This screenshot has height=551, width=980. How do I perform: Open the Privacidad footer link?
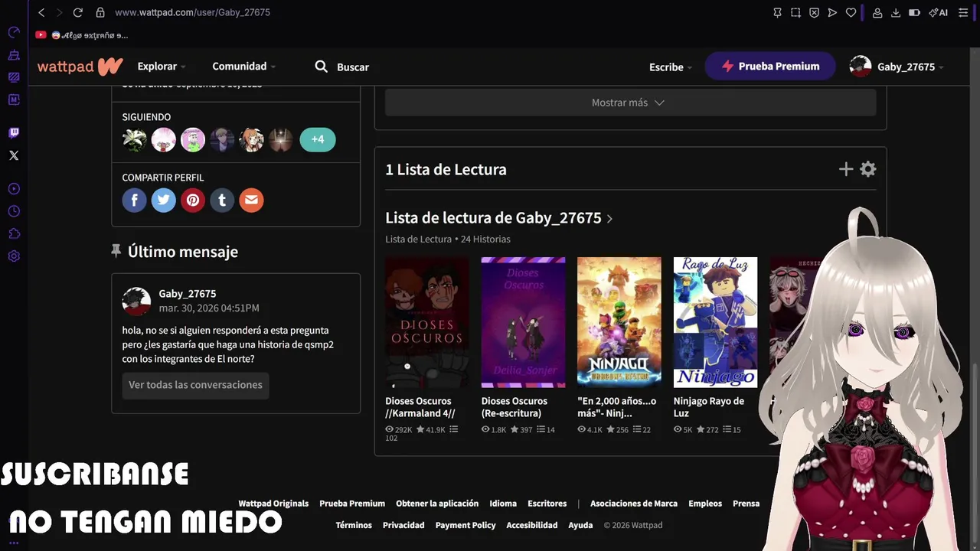click(x=403, y=525)
